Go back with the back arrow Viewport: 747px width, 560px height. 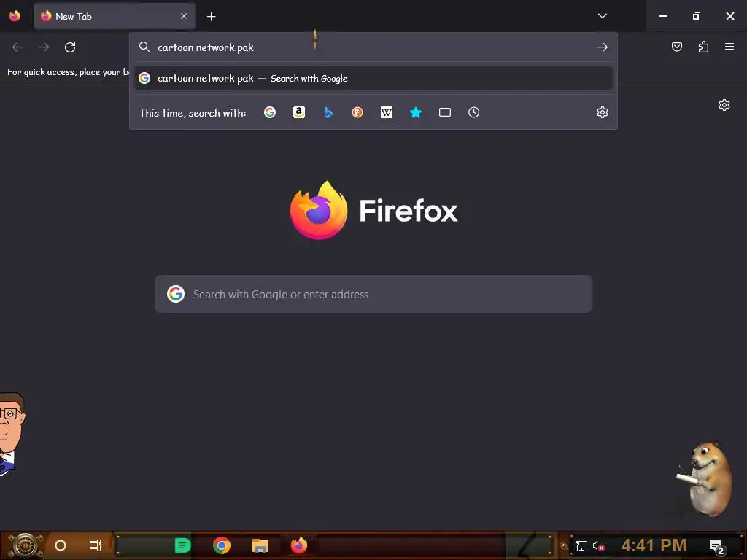pos(18,47)
